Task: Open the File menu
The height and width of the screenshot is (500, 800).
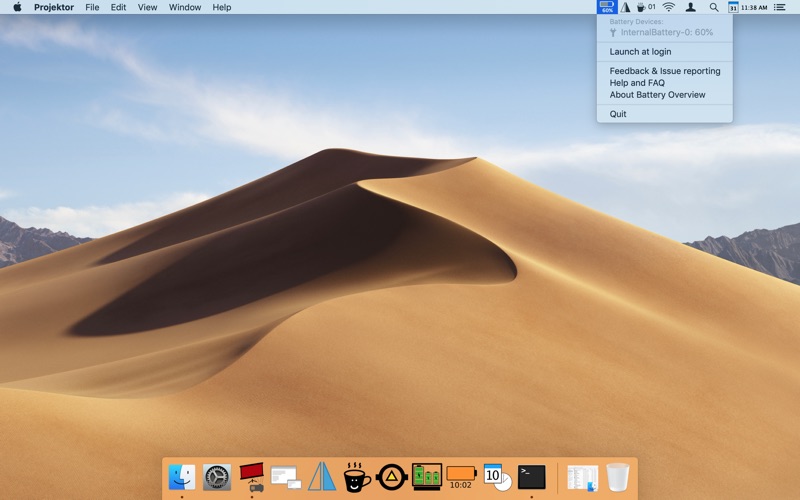Action: point(92,7)
